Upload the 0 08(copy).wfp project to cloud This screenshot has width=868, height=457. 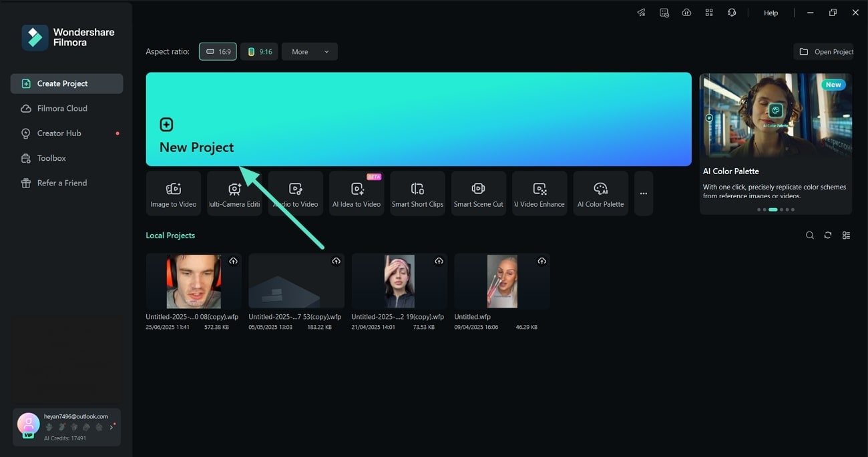click(233, 261)
